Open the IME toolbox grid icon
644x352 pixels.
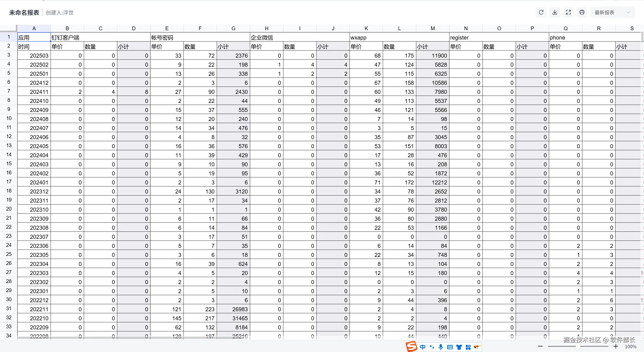pyautogui.click(x=468, y=347)
